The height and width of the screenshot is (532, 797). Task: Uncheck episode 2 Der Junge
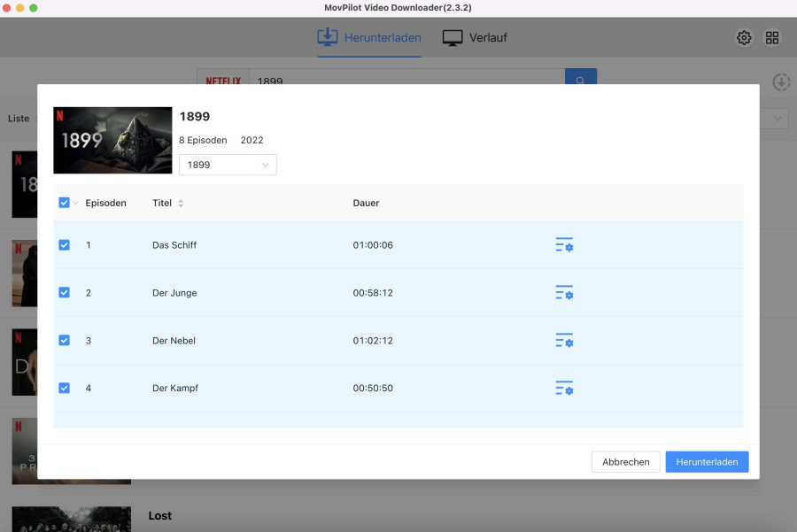[x=64, y=293]
